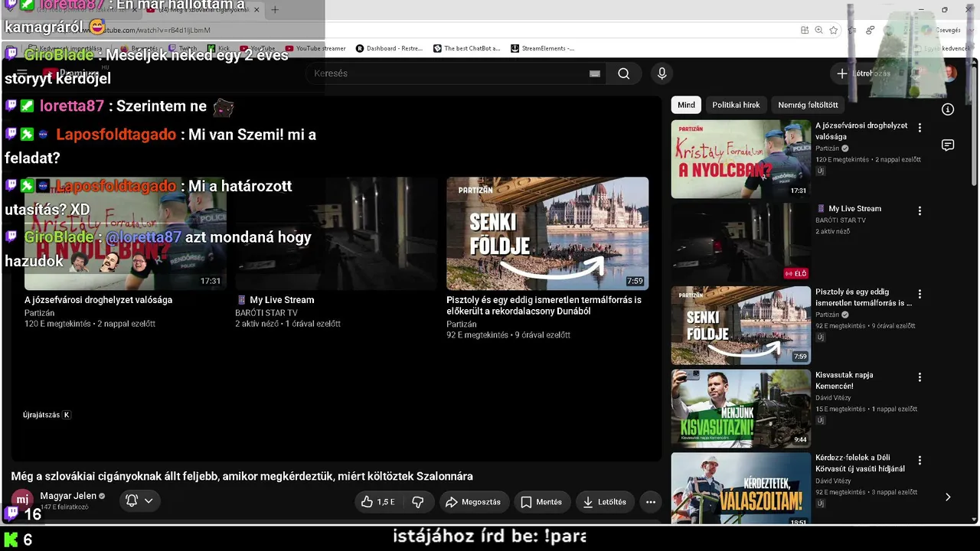Open the user account avatar at top right
Viewport: 980px width, 551px height.
[x=949, y=73]
